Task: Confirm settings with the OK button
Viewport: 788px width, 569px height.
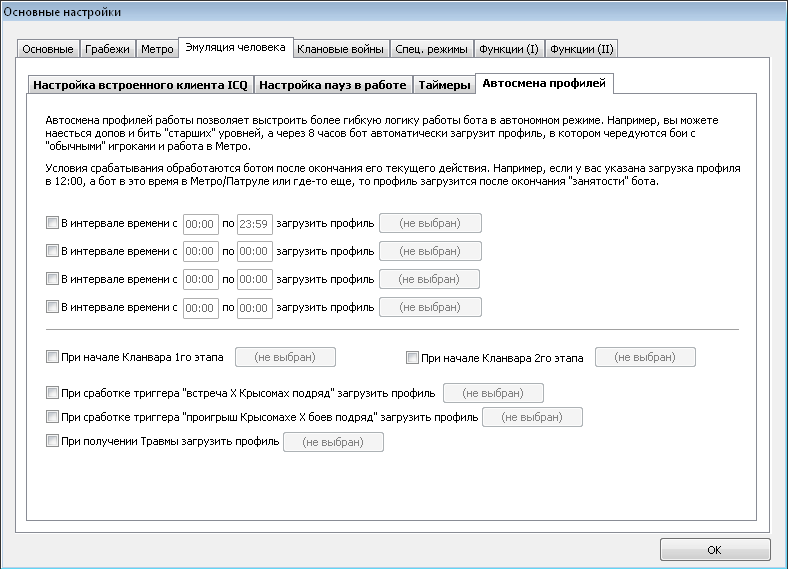Action: [x=715, y=550]
